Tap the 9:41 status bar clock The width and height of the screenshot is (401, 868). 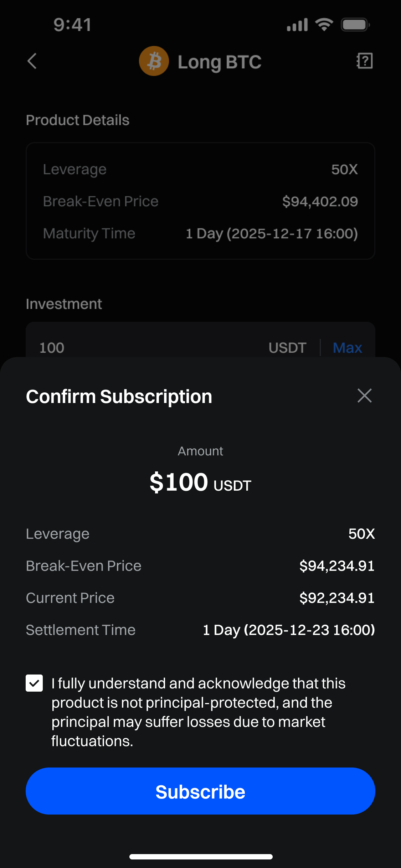click(x=73, y=25)
